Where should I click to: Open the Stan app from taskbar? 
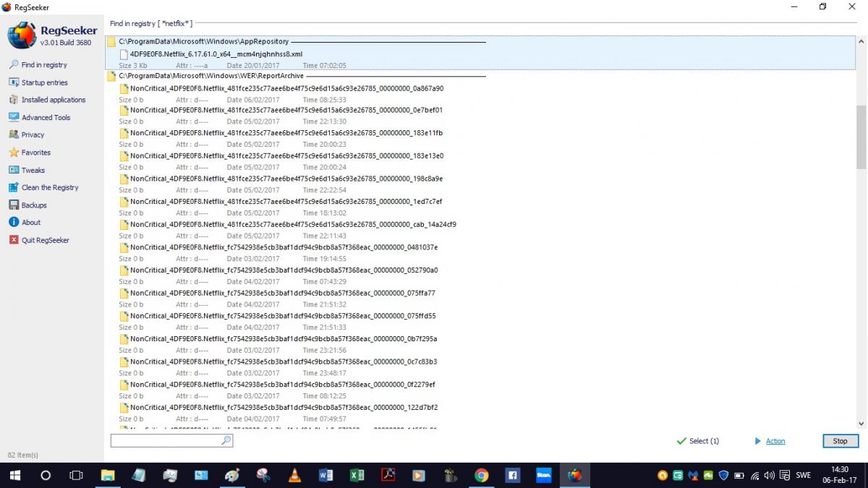[x=544, y=475]
